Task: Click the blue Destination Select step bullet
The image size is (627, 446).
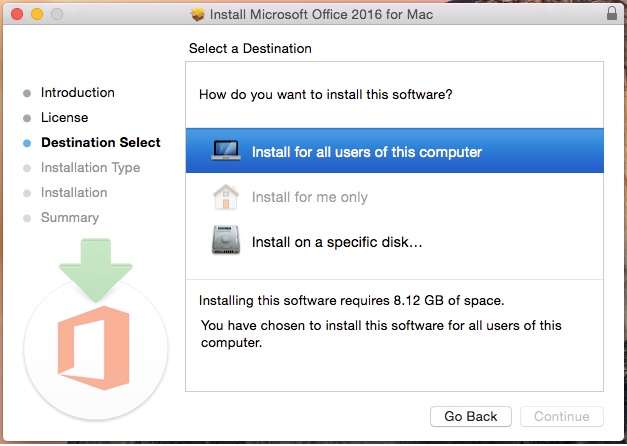Action: 27,143
